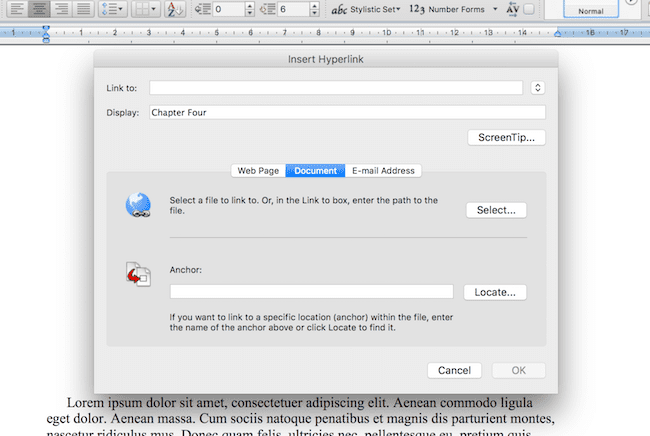
Task: Open the Link to history dropdown
Action: pyautogui.click(x=537, y=88)
